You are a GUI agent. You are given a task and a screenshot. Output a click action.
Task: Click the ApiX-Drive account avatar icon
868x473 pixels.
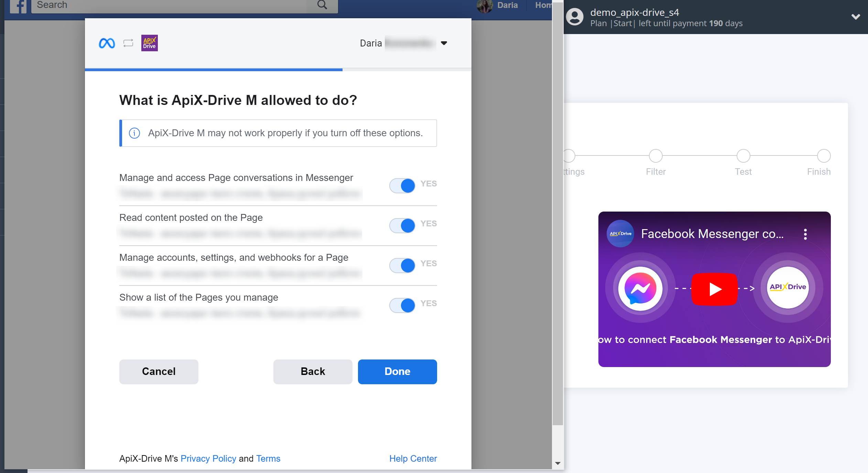(575, 17)
